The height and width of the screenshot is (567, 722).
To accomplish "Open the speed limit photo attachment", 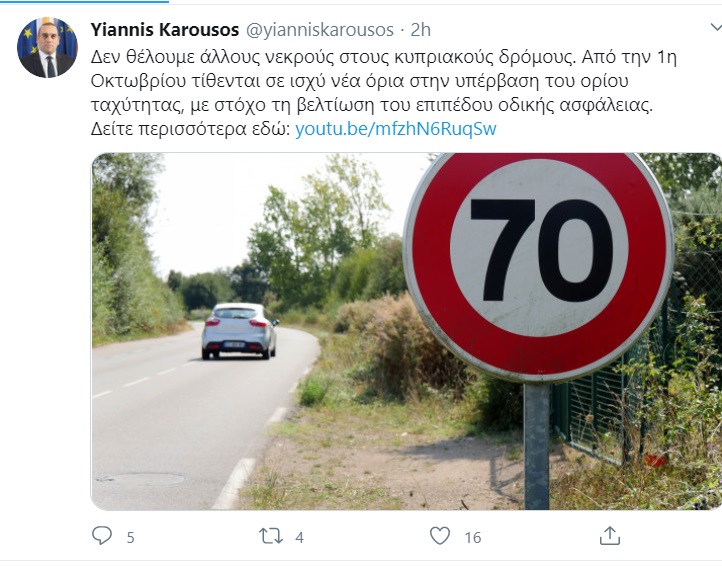I will point(406,331).
